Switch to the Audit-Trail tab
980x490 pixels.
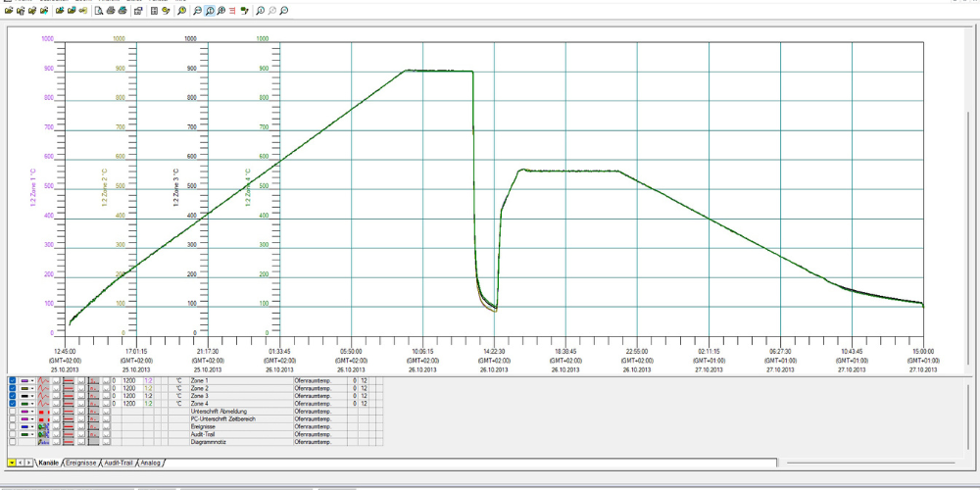point(119,462)
